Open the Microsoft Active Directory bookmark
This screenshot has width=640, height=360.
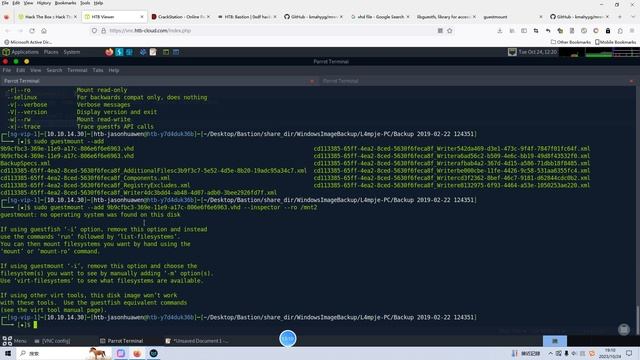[x=28, y=42]
